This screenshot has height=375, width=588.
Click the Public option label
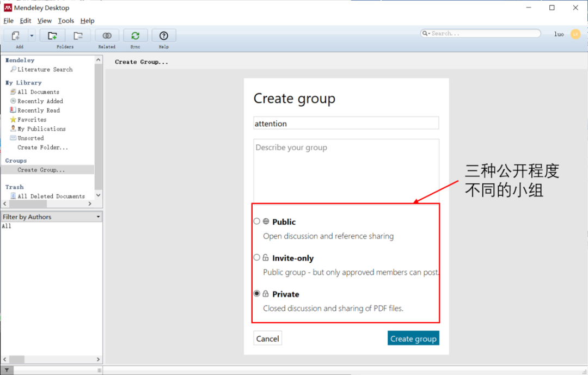tap(284, 222)
